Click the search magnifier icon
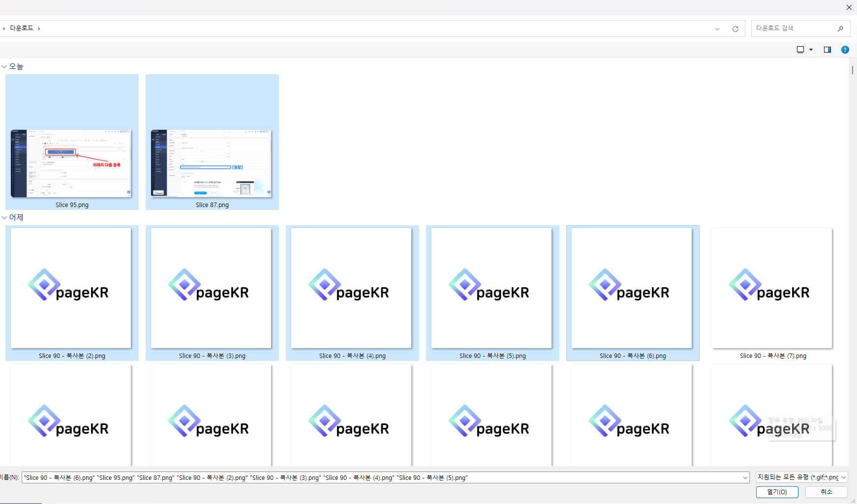The height and width of the screenshot is (504, 857). (x=840, y=29)
